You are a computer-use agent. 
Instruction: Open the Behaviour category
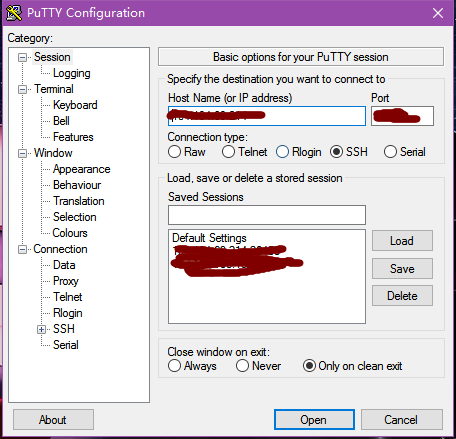[x=77, y=185]
